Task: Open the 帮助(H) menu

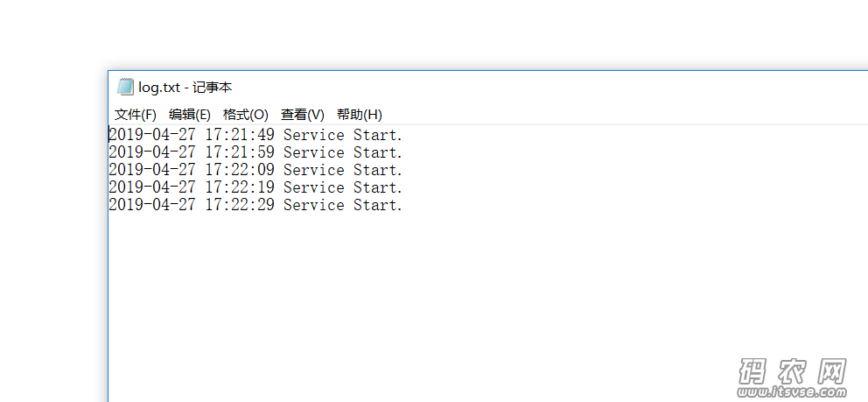Action: coord(360,115)
